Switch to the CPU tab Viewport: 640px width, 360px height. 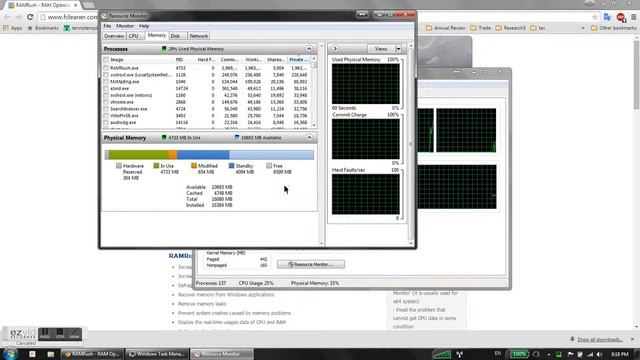[x=133, y=36]
